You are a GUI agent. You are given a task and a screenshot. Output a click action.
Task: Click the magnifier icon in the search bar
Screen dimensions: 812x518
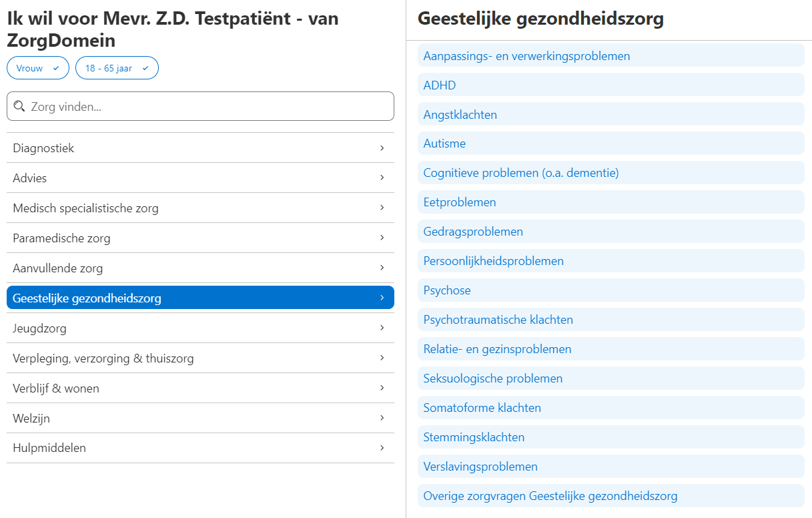20,106
